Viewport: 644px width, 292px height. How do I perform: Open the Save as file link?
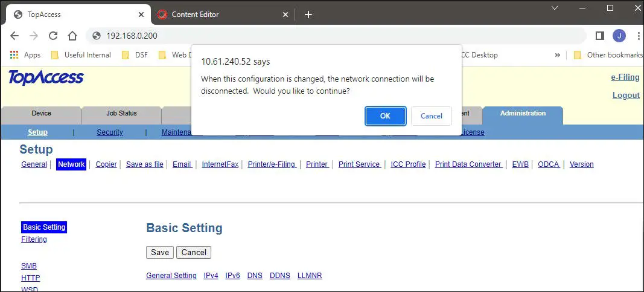(x=145, y=164)
